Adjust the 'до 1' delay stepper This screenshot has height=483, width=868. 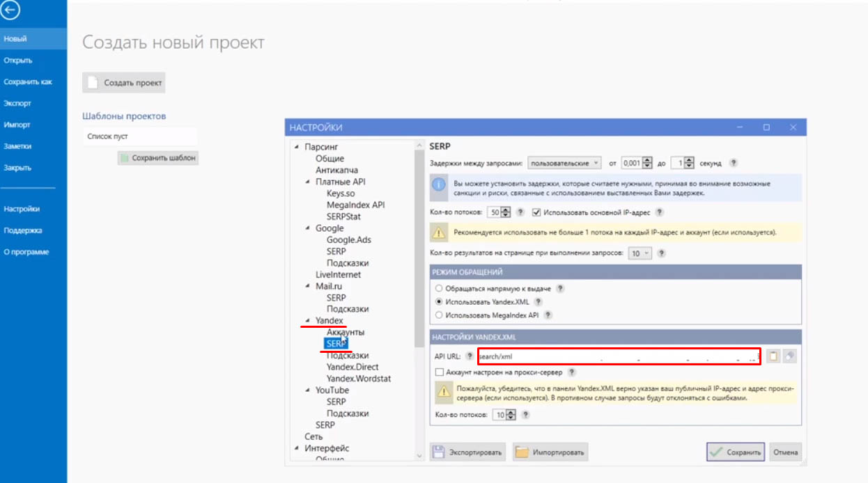pos(689,163)
